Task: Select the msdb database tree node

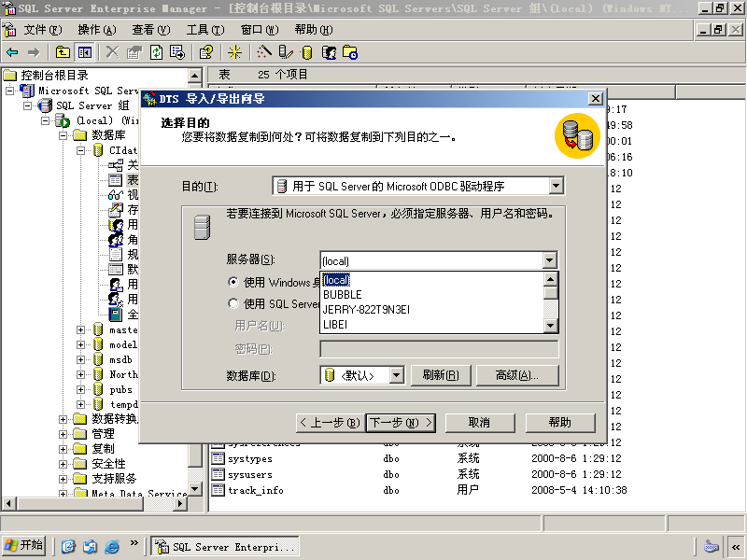Action: 120,359
